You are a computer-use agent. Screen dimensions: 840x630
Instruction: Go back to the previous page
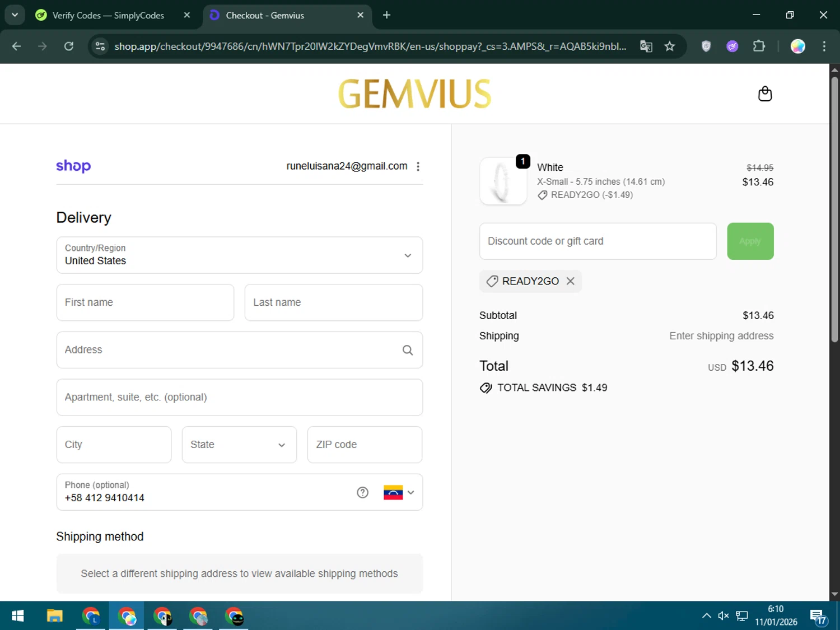[x=16, y=46]
